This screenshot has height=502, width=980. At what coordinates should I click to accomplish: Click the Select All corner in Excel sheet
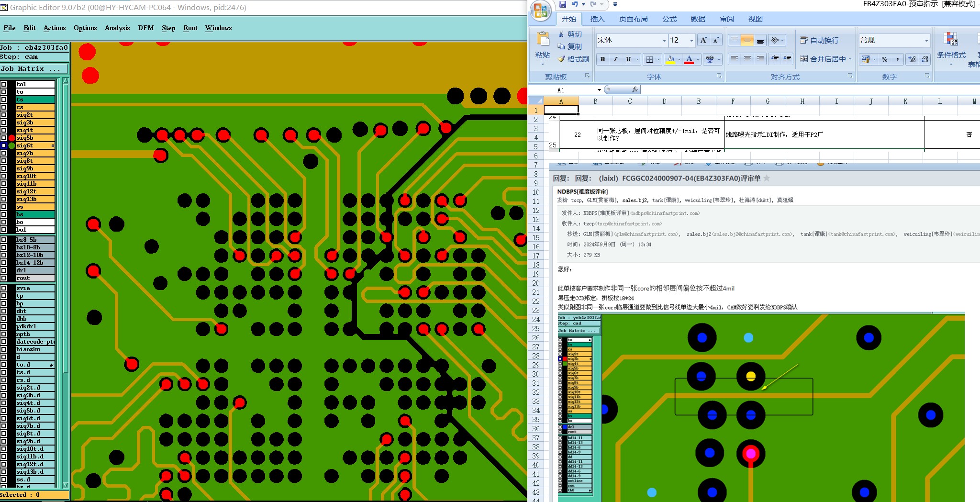pos(535,101)
